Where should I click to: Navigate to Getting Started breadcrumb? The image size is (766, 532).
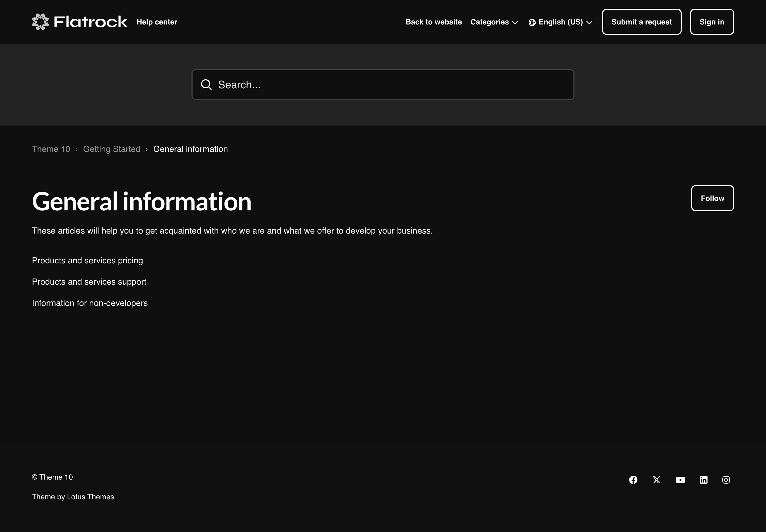[x=112, y=149]
